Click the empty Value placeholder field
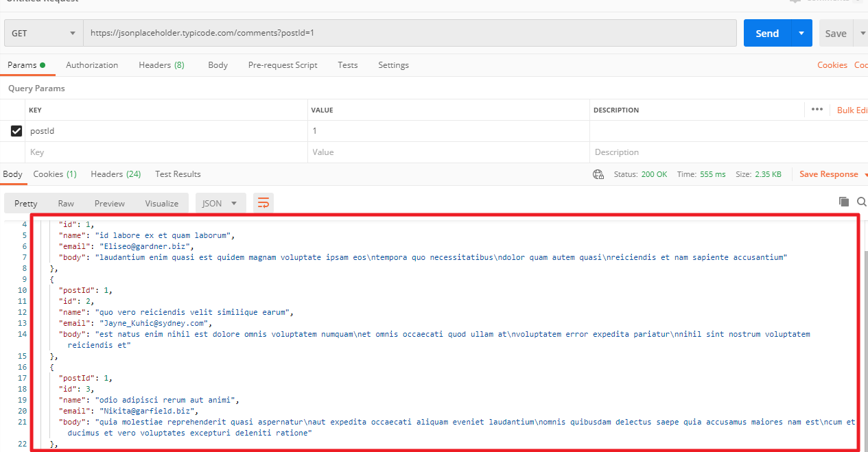Screen dimensions: 868x452 point(449,152)
